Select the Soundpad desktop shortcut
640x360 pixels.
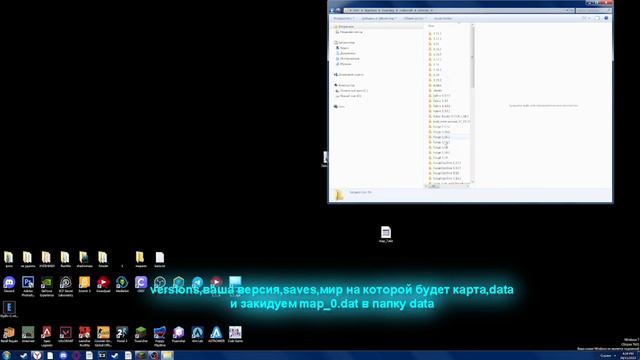pos(103,284)
